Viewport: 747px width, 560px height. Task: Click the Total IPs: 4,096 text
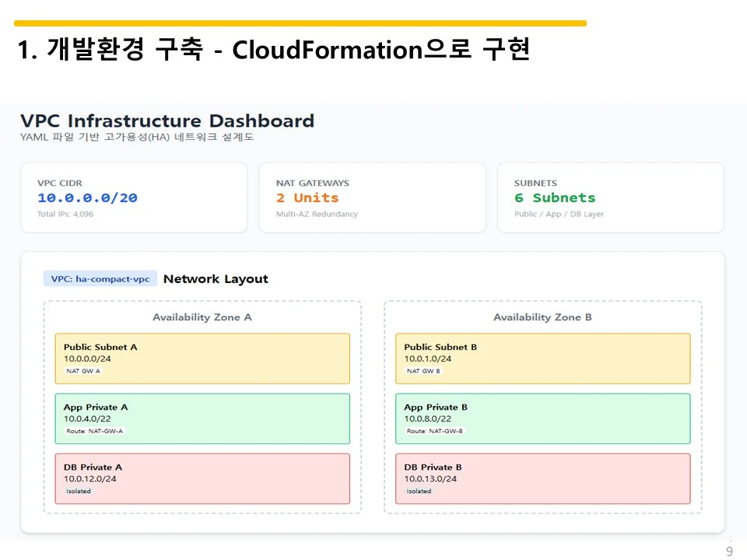[x=65, y=215]
